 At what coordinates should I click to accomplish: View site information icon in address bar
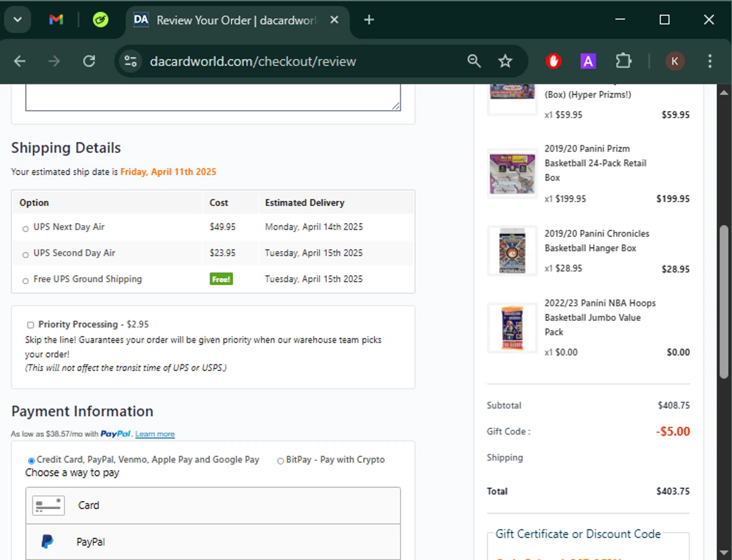click(131, 61)
